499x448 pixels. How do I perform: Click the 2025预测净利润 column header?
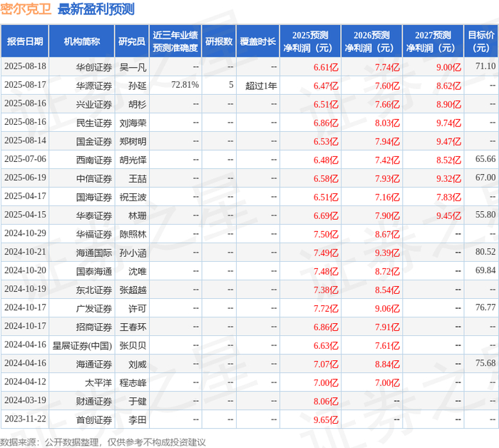[310, 41]
